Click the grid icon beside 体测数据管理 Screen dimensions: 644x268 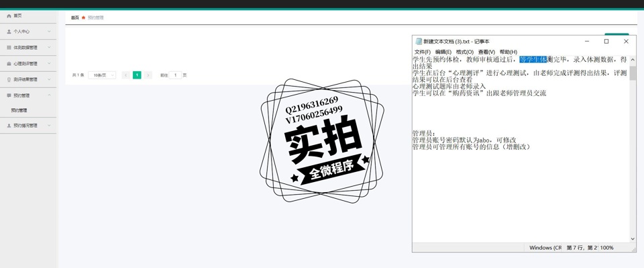9,48
